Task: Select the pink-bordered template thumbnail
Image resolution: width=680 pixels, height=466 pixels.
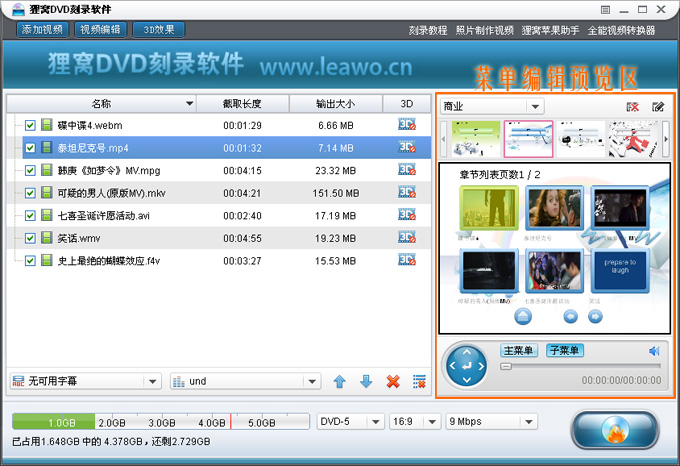Action: (528, 139)
